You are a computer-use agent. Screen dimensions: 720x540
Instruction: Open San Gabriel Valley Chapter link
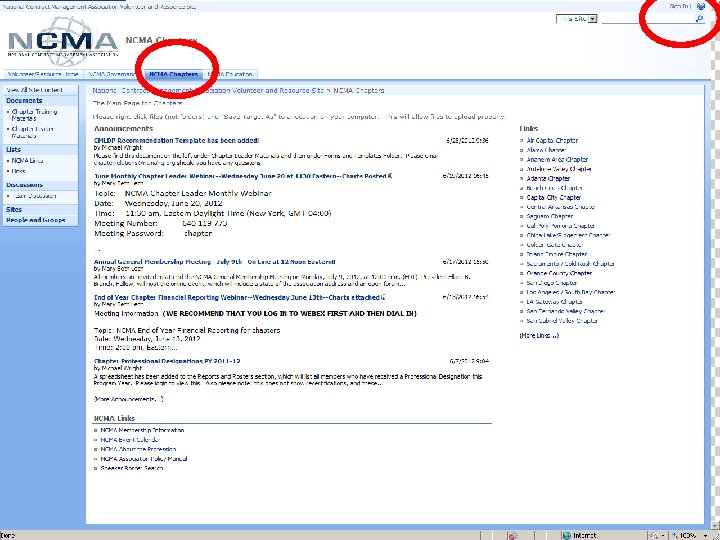tap(562, 321)
